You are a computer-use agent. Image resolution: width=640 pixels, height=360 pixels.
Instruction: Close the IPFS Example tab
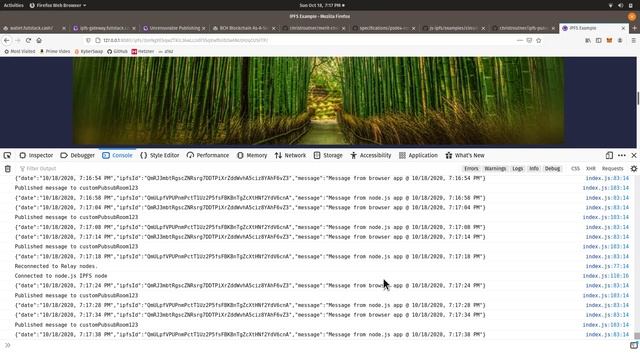click(623, 28)
